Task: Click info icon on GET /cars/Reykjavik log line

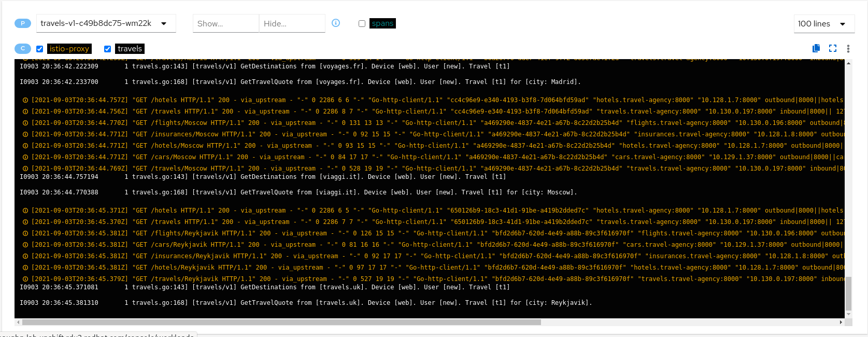Action: click(25, 245)
